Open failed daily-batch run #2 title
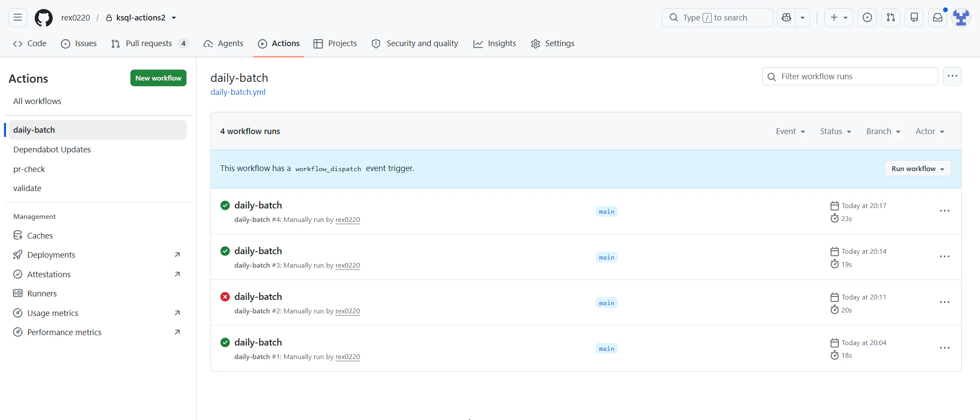Viewport: 980px width, 420px height. click(258, 297)
